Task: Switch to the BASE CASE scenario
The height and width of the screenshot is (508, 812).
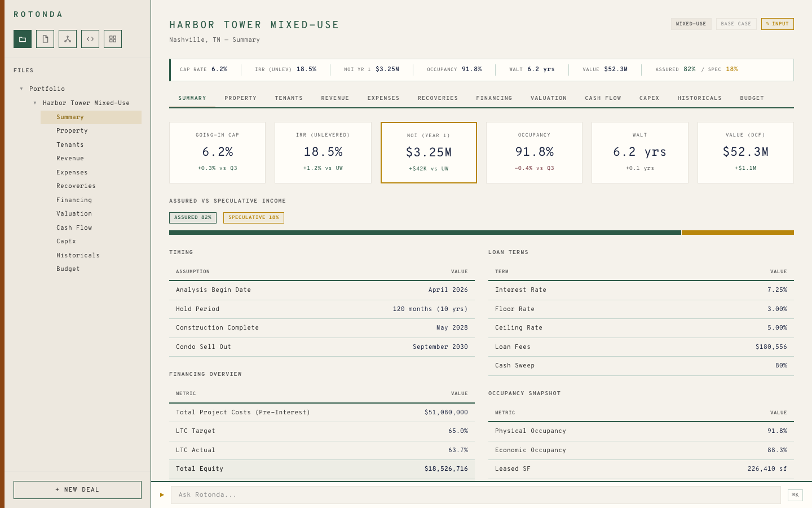Action: [736, 24]
